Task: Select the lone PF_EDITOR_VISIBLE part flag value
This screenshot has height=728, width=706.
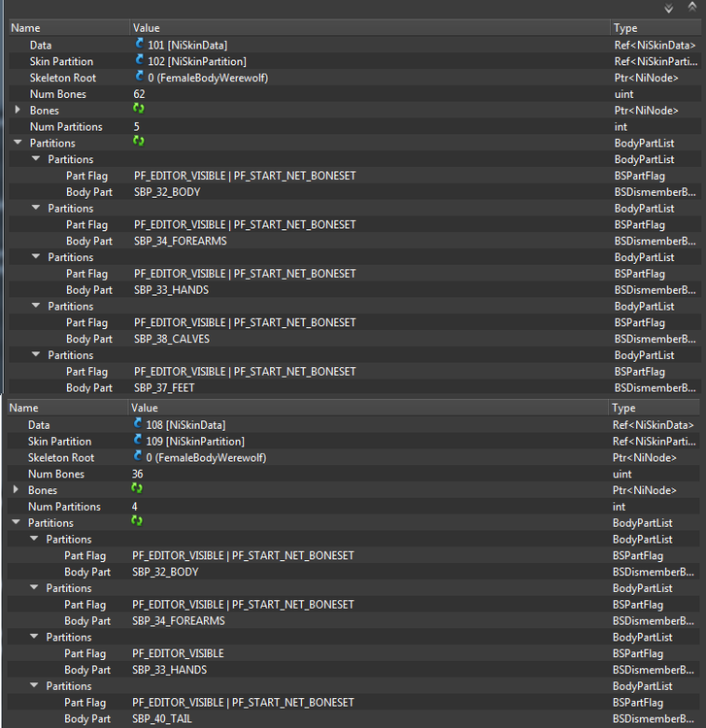Action: 178,653
